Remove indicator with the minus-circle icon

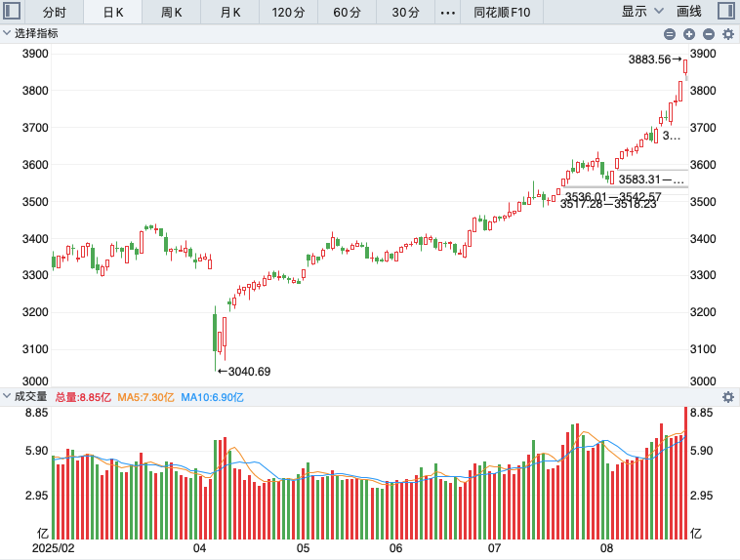point(709,34)
